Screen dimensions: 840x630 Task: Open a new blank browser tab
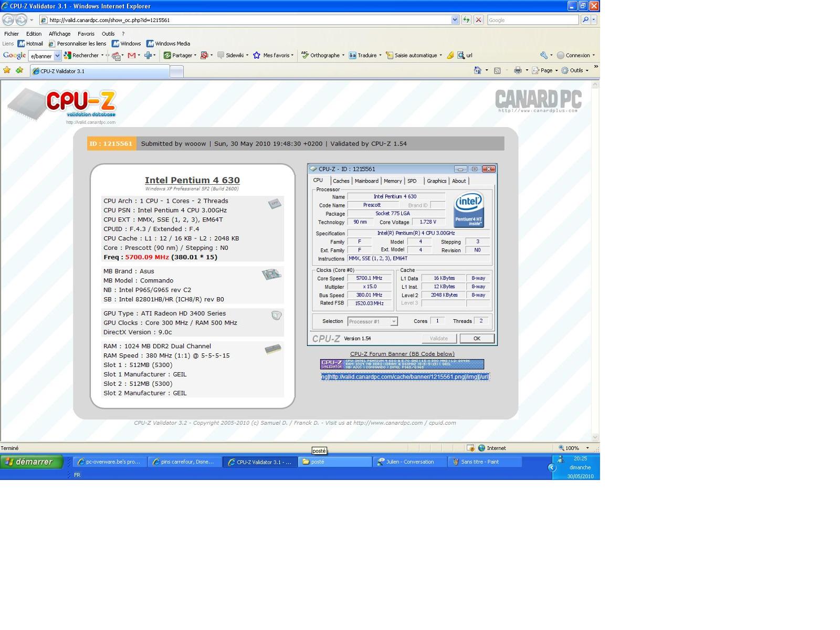tap(176, 71)
